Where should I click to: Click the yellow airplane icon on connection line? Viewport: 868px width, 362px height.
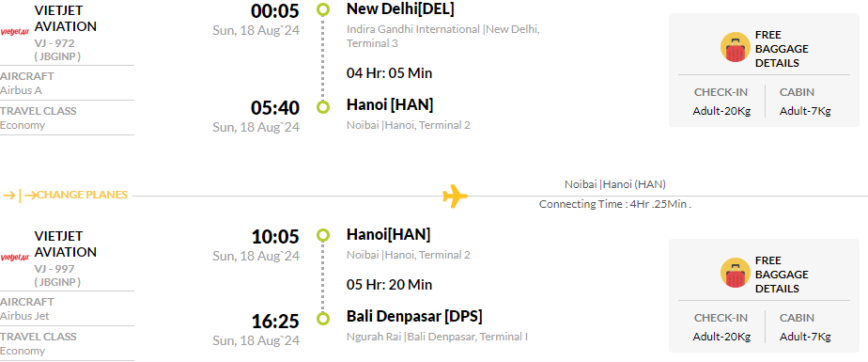[x=455, y=197]
